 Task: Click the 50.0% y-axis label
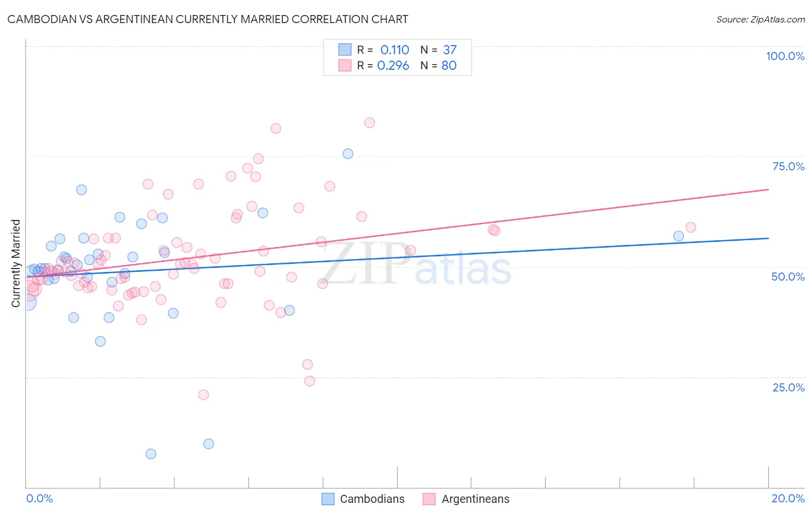[788, 277]
